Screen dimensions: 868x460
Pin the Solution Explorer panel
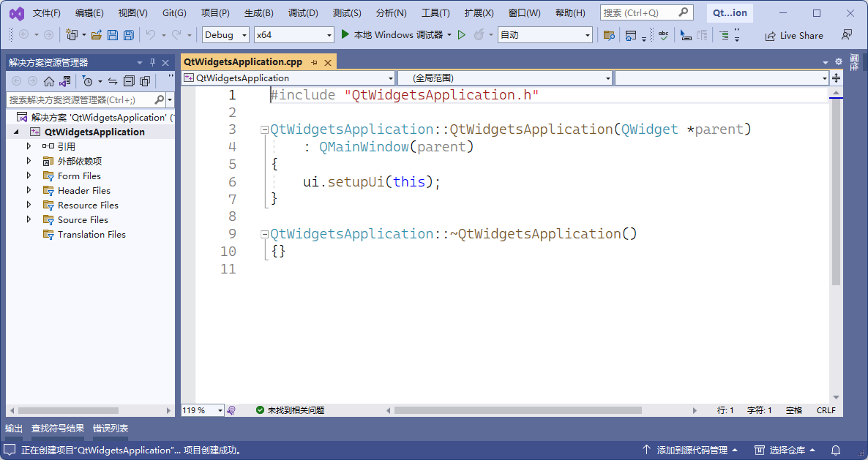click(152, 62)
